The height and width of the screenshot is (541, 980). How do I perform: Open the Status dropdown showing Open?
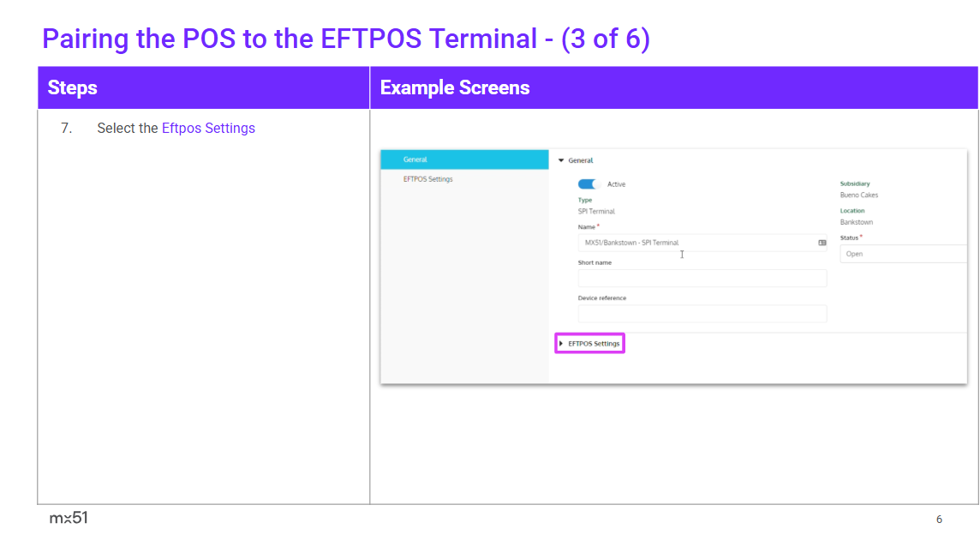pos(902,254)
